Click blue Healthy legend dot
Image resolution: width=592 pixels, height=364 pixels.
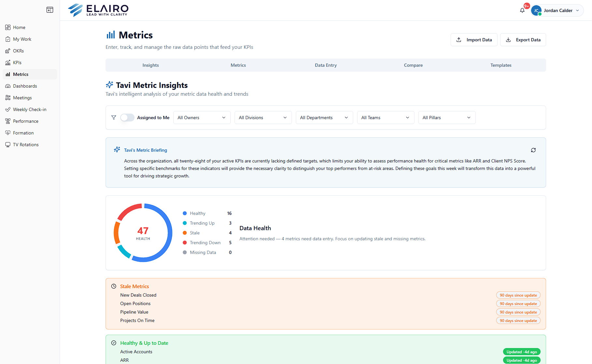(185, 213)
